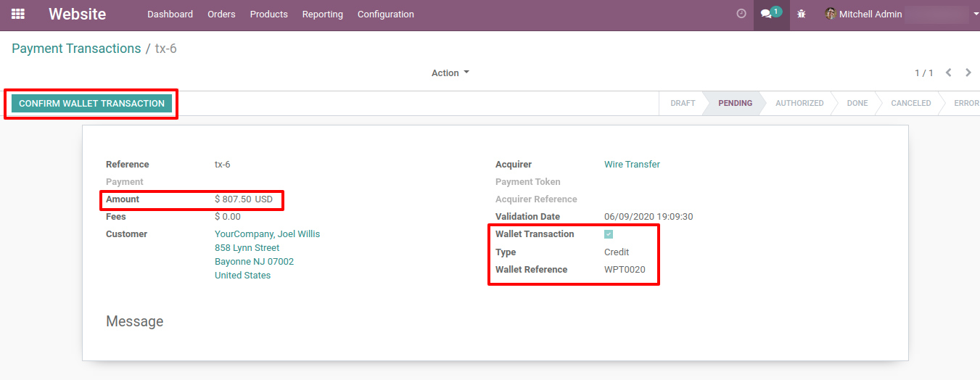The width and height of the screenshot is (980, 380).
Task: Click the clock activities icon
Action: point(741,14)
